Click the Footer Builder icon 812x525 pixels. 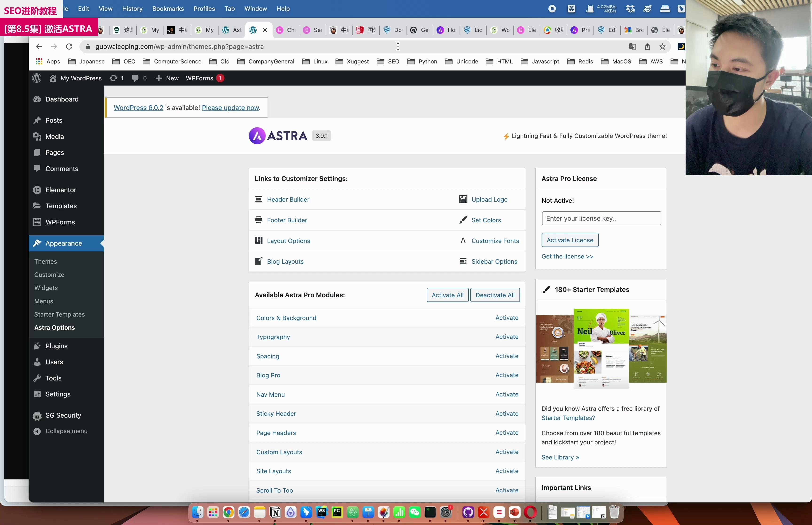coord(259,219)
